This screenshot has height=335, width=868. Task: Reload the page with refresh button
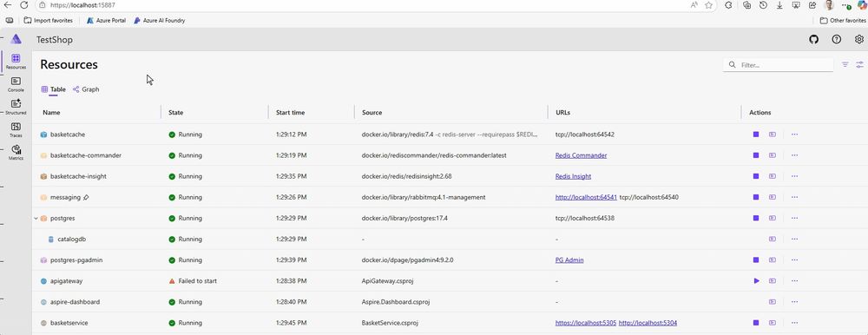click(23, 5)
